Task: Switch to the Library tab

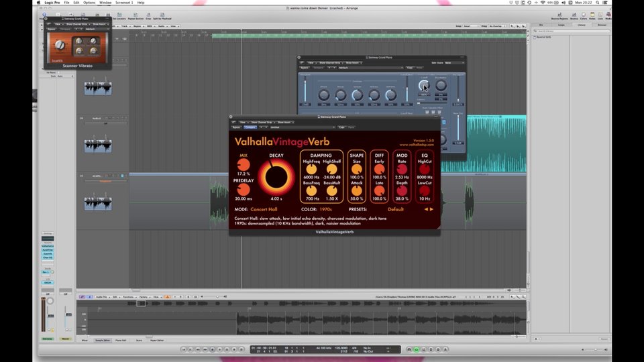Action: pyautogui.click(x=581, y=25)
